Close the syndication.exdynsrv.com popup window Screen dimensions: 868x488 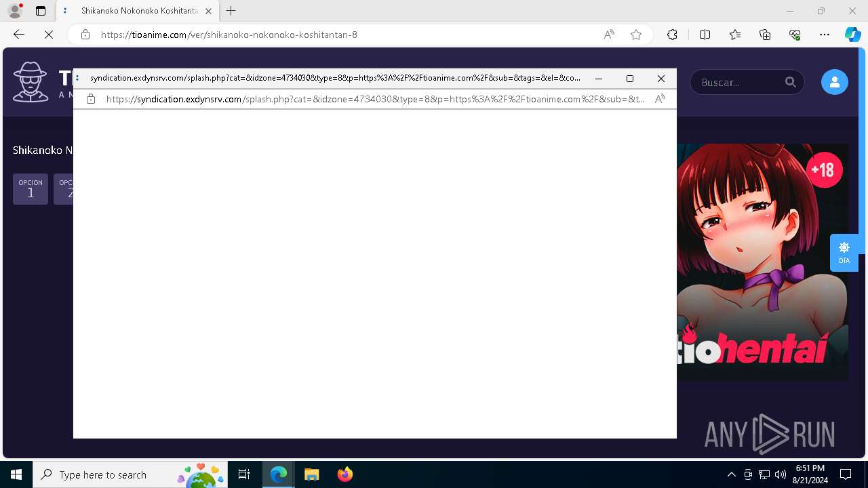point(661,79)
